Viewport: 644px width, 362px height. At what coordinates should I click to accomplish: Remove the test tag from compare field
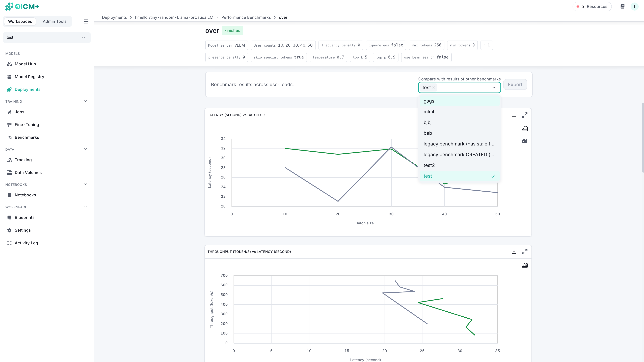pyautogui.click(x=434, y=87)
